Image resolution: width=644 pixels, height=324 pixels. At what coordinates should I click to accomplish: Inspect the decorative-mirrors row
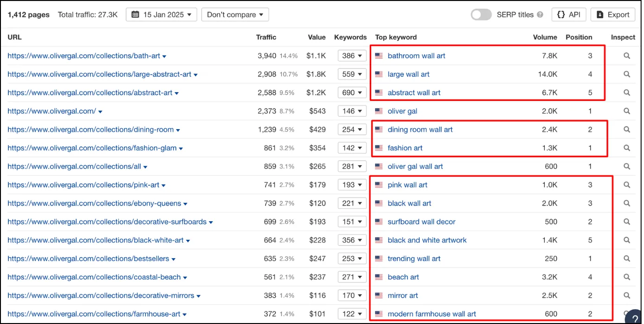click(626, 295)
